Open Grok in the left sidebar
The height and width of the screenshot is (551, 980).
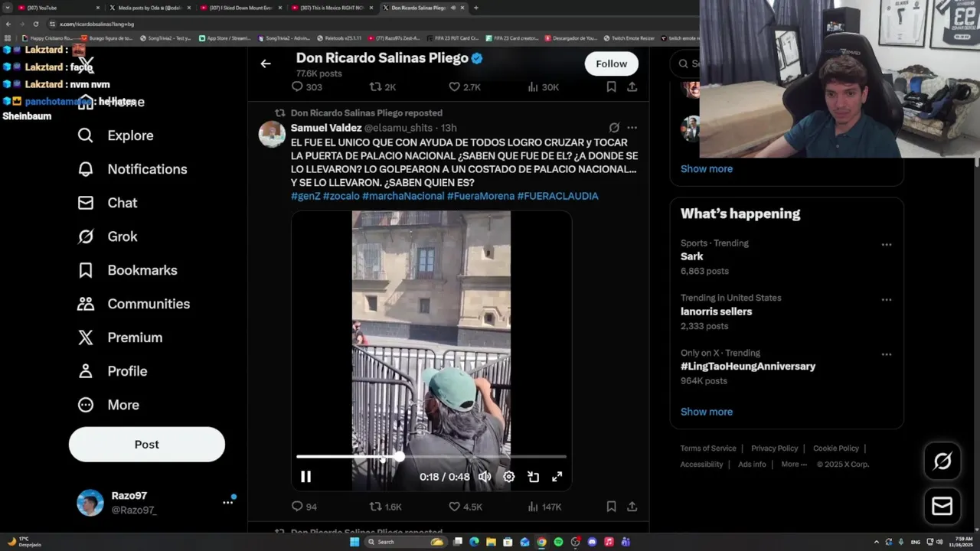coord(107,236)
